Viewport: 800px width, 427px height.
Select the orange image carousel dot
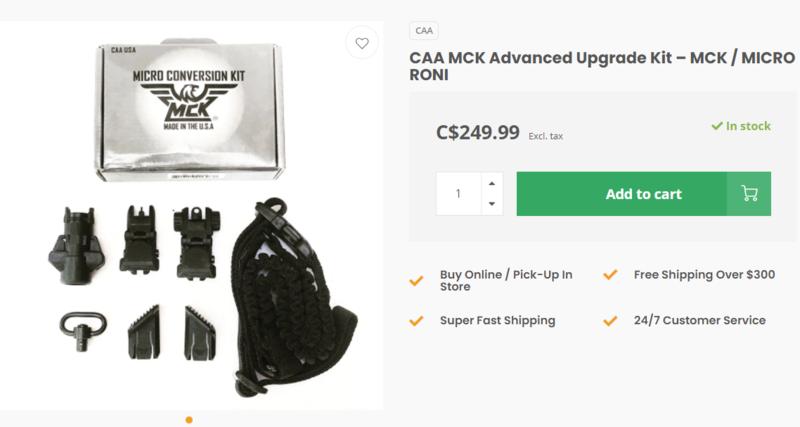pos(189,420)
